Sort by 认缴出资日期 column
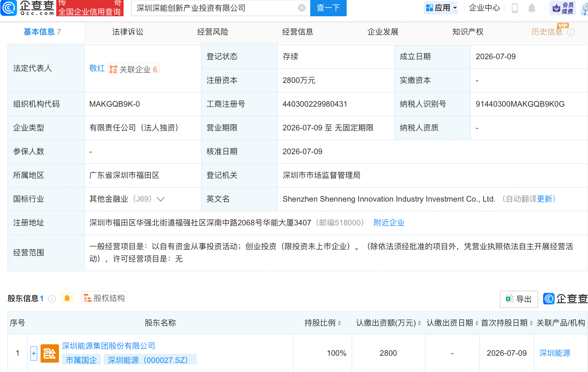 point(477,323)
